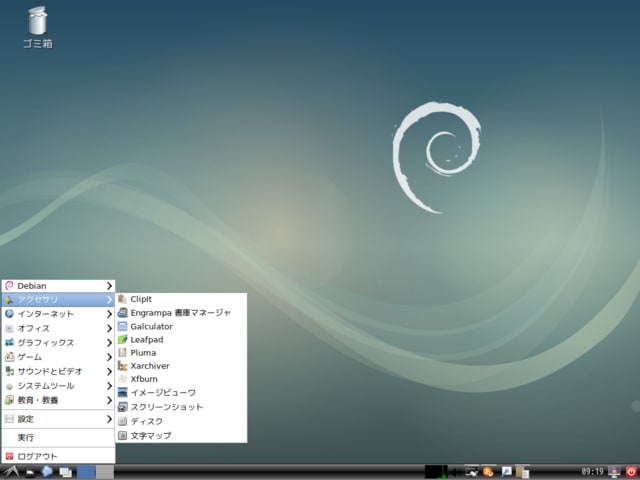Expand the ゲーム submenu
This screenshot has width=640, height=480.
click(58, 357)
